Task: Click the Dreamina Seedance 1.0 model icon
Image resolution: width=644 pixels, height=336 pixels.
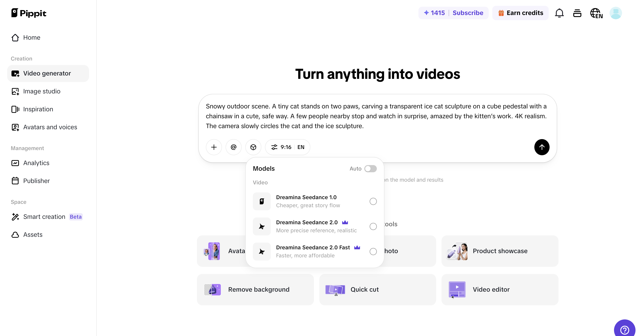Action: tap(262, 201)
